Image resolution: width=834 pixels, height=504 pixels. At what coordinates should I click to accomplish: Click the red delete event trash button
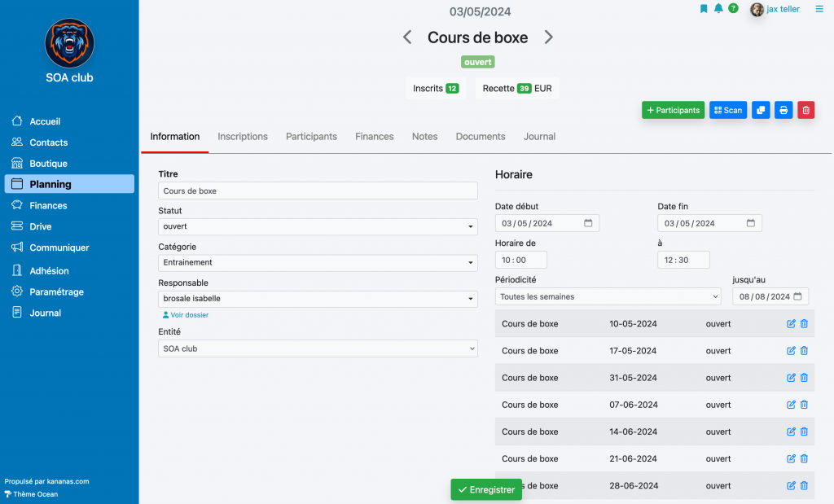(805, 110)
